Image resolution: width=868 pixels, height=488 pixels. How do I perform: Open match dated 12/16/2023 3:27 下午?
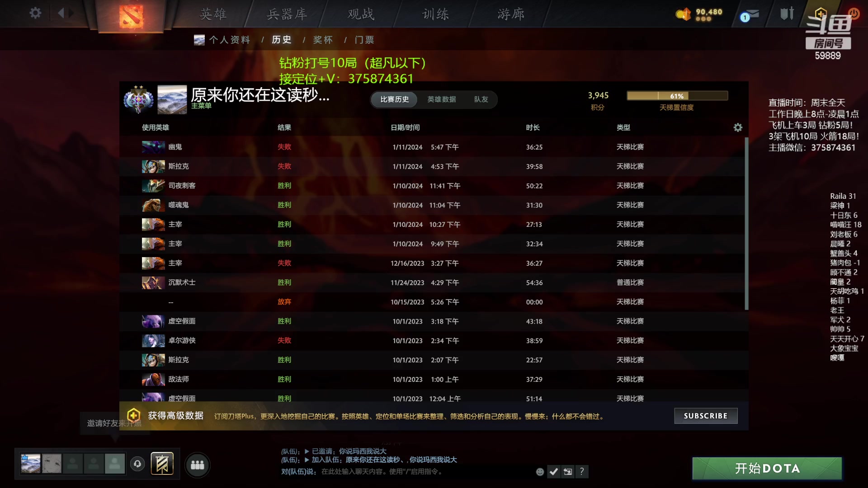point(432,263)
